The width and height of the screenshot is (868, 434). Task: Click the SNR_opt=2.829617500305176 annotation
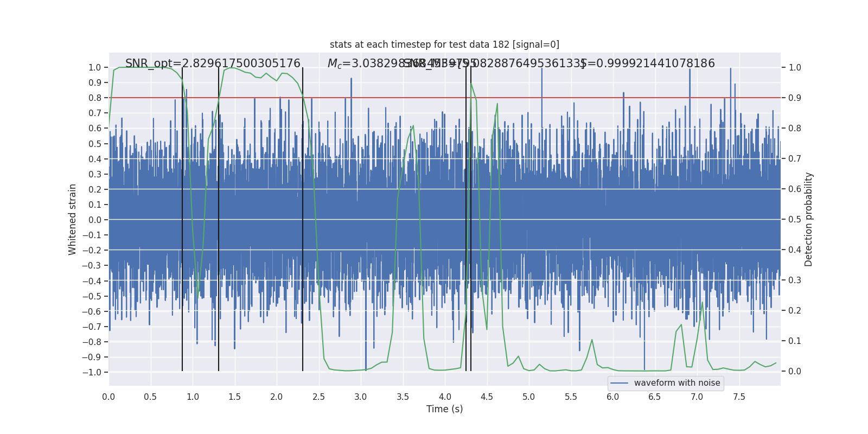tap(213, 63)
